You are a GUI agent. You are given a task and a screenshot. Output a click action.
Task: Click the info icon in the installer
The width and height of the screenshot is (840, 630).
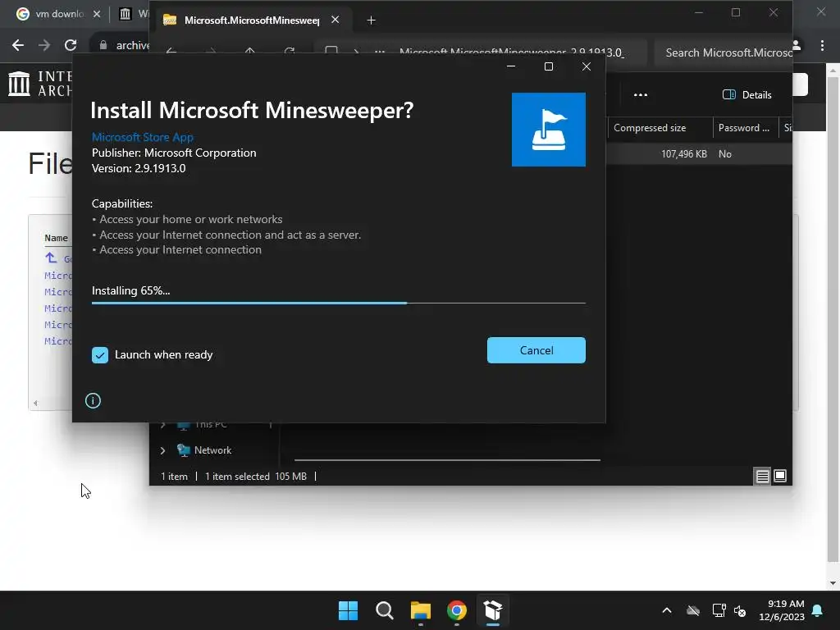point(93,400)
